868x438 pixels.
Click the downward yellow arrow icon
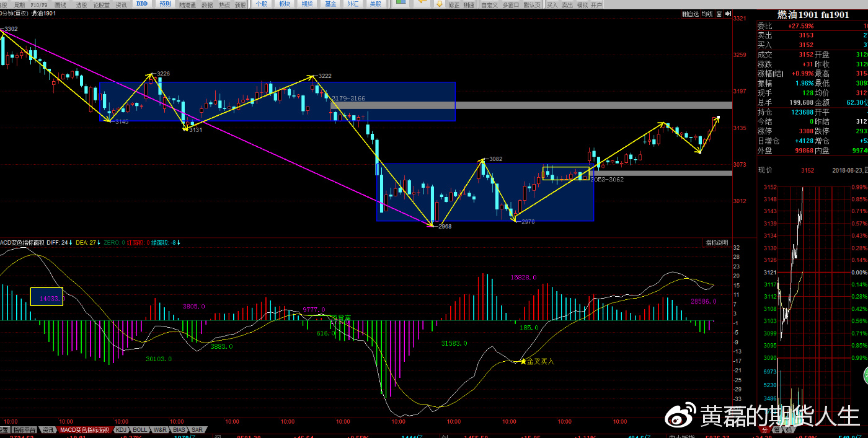click(x=440, y=4)
